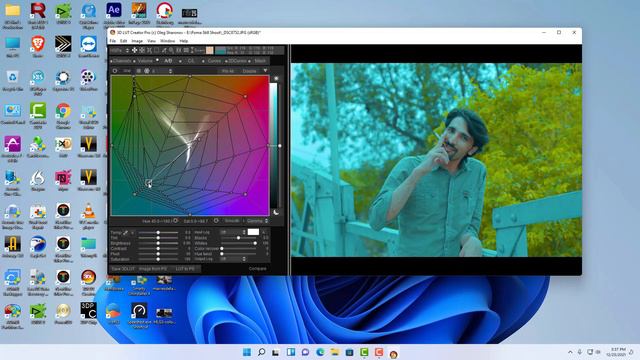Click the Pin All button above the grid
This screenshot has width=640, height=360.
pos(228,71)
